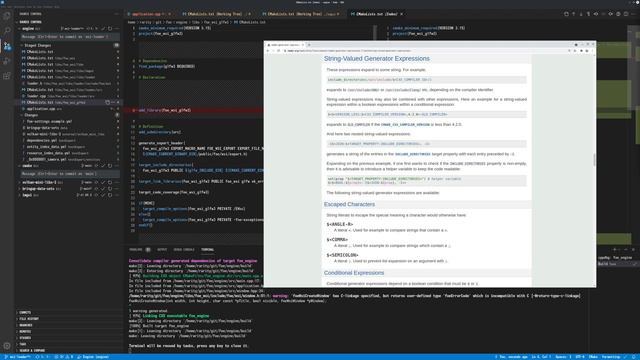The width and height of the screenshot is (640, 360).
Task: Click the branch name in status bar
Action: [17, 357]
